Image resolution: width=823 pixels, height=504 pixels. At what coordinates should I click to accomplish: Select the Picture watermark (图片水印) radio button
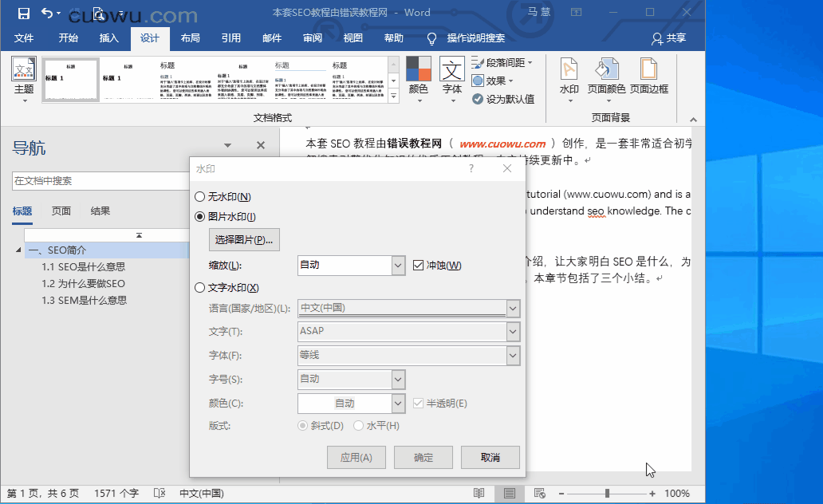pos(199,217)
